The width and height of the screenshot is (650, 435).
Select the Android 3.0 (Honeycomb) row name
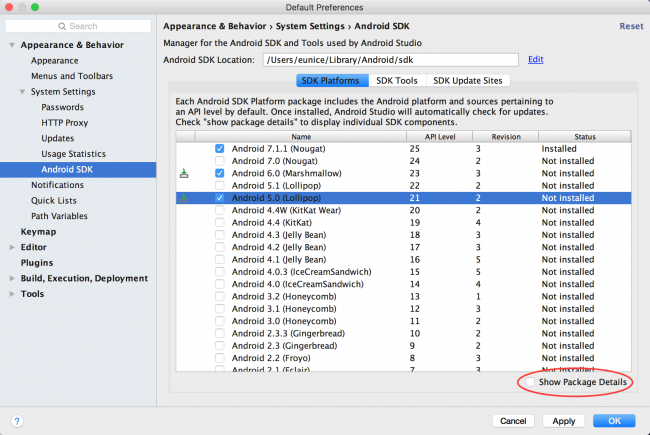[x=284, y=321]
